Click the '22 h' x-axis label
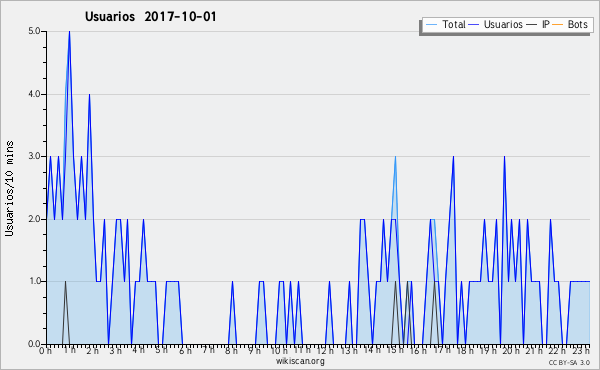The height and width of the screenshot is (370, 600). coord(557,350)
